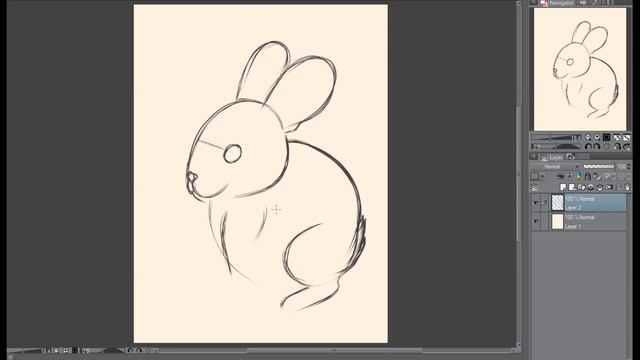Hide Layer 1 using its eye icon
The height and width of the screenshot is (360, 640).
click(536, 221)
